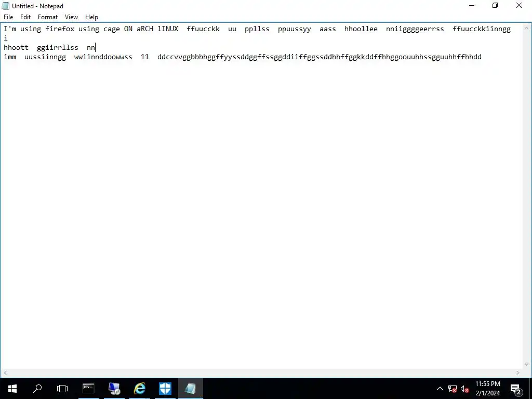Click the word "imm" on last line
Viewport: 532px width, 399px height.
[x=10, y=57]
